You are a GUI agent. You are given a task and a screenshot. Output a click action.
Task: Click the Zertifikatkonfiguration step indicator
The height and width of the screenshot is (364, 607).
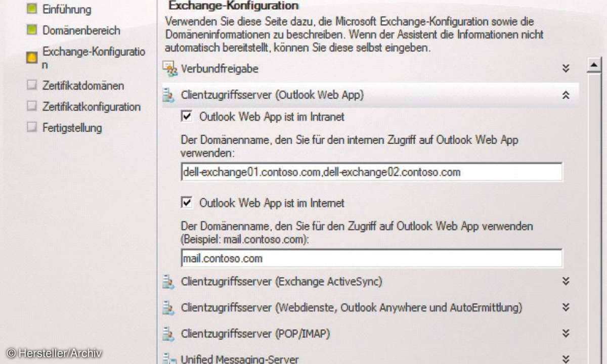click(x=32, y=107)
